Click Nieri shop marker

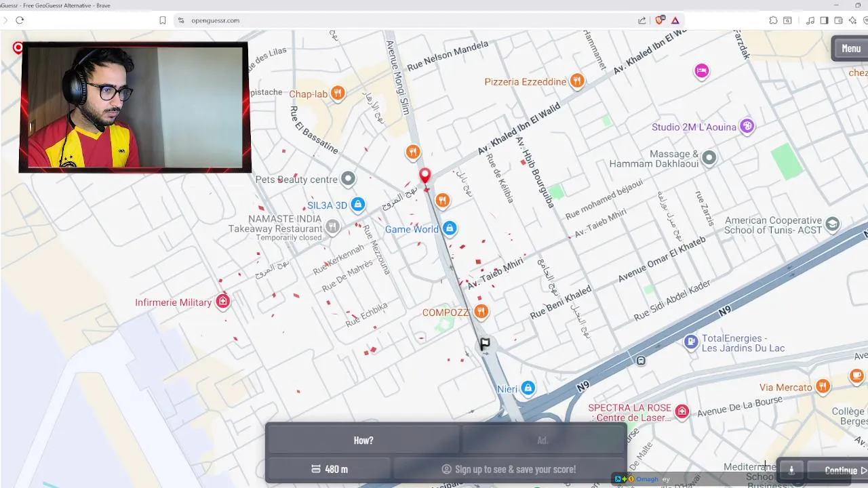pos(528,388)
